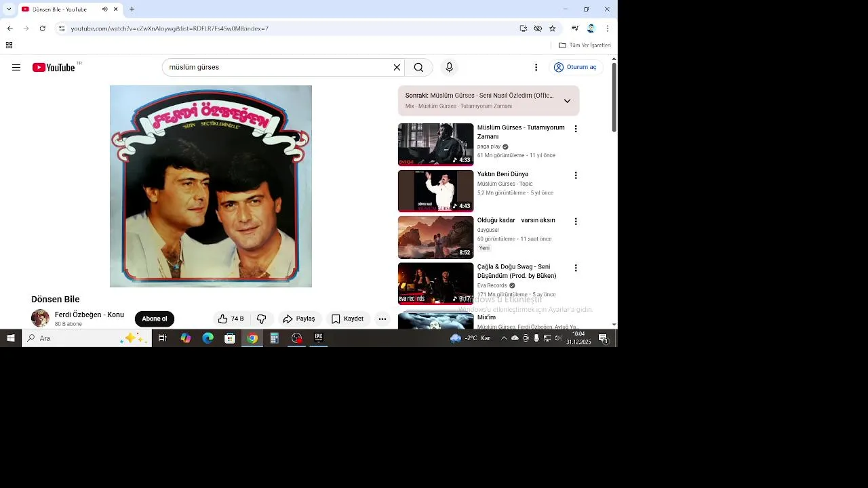Open Task View on taskbar

pos(163,338)
